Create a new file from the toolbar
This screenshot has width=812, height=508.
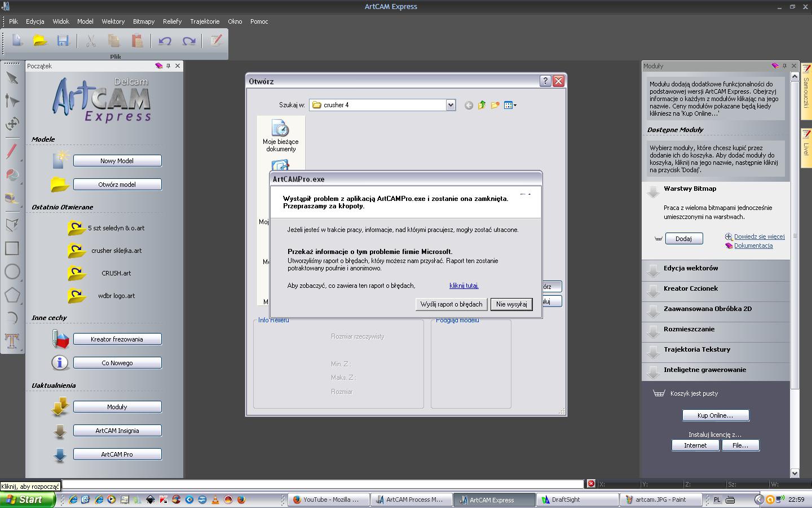point(17,40)
